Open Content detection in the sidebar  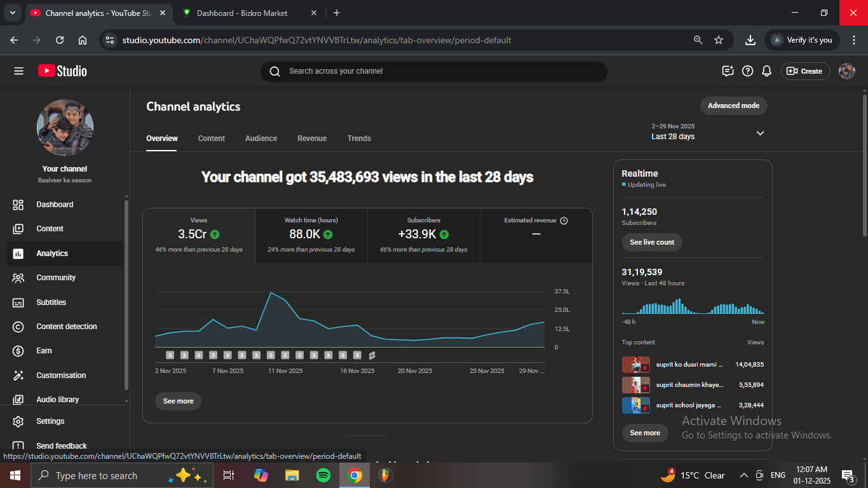(66, 327)
